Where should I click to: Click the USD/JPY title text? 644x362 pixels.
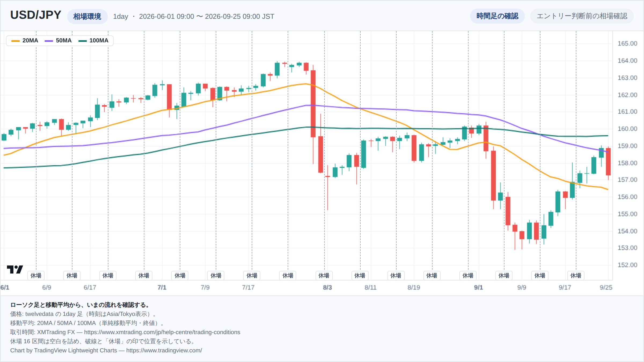click(x=36, y=15)
